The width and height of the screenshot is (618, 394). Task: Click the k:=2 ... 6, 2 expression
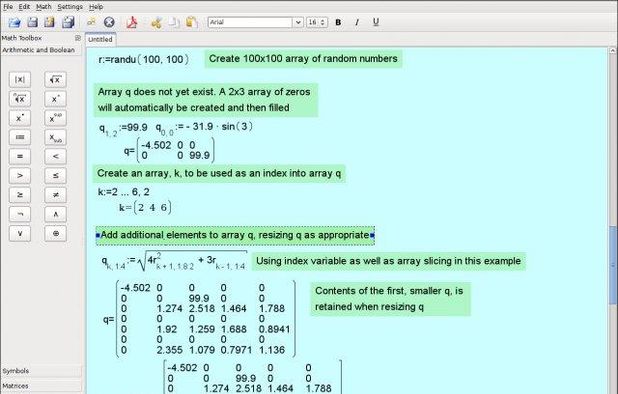(x=124, y=192)
